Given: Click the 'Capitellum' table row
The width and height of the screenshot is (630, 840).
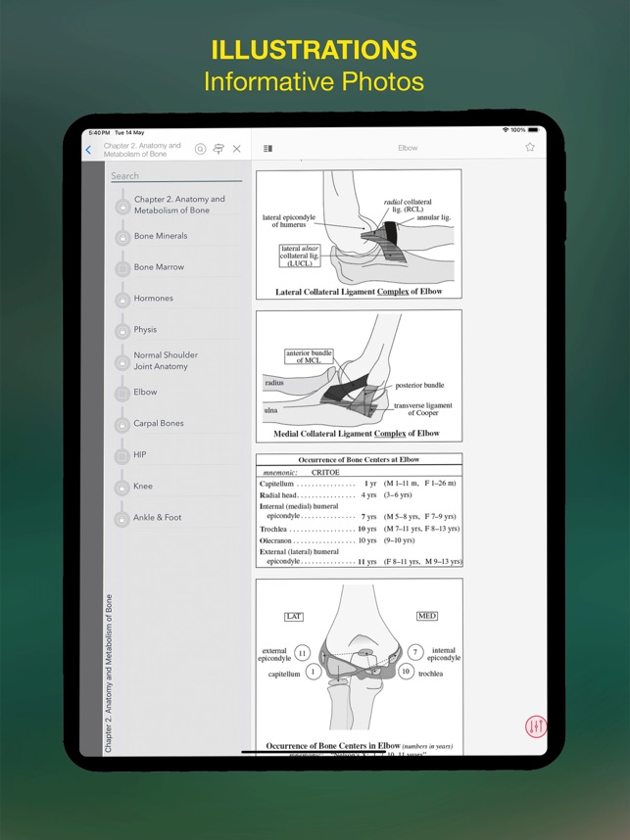Looking at the screenshot, I should [x=358, y=484].
